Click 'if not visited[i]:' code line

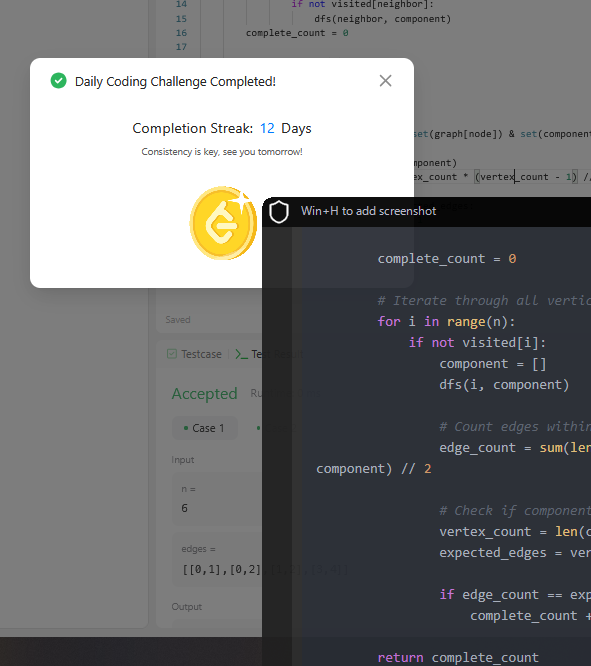(x=477, y=342)
